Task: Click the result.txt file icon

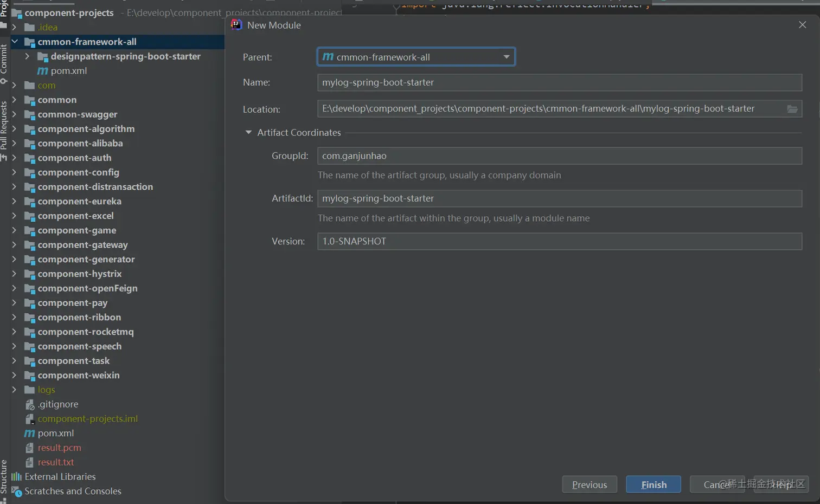Action: click(30, 462)
